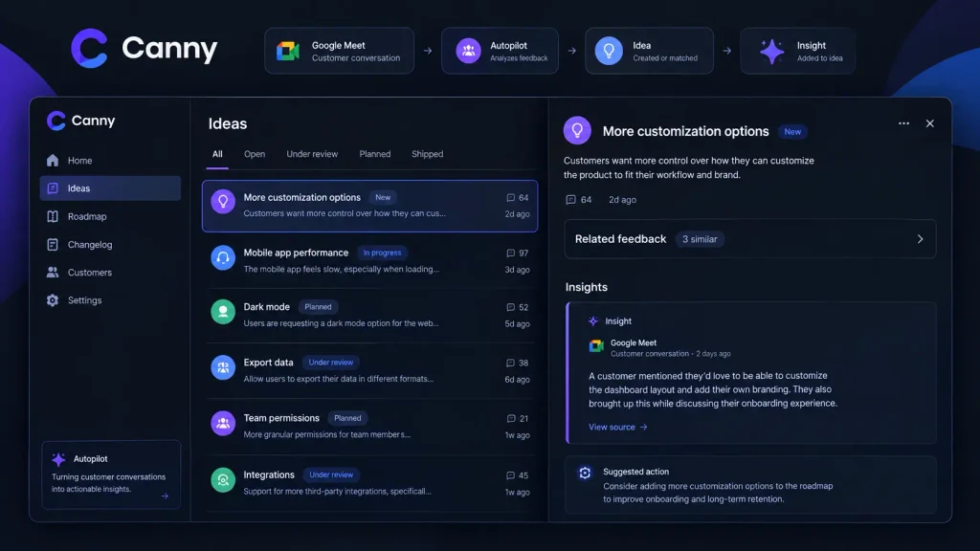Switch to the Under review tab
Image resolution: width=980 pixels, height=551 pixels.
[x=312, y=154]
